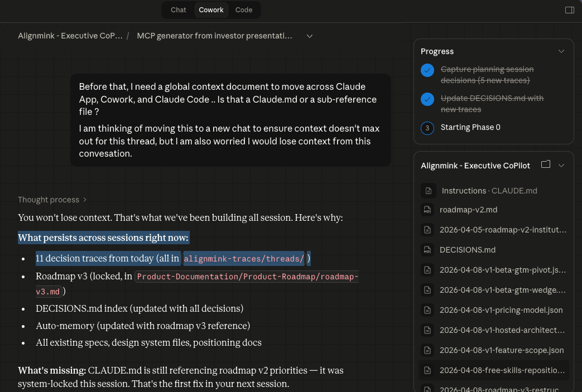Screen dimensions: 582x392
Task: Switch to the Code tab
Action: [243, 10]
